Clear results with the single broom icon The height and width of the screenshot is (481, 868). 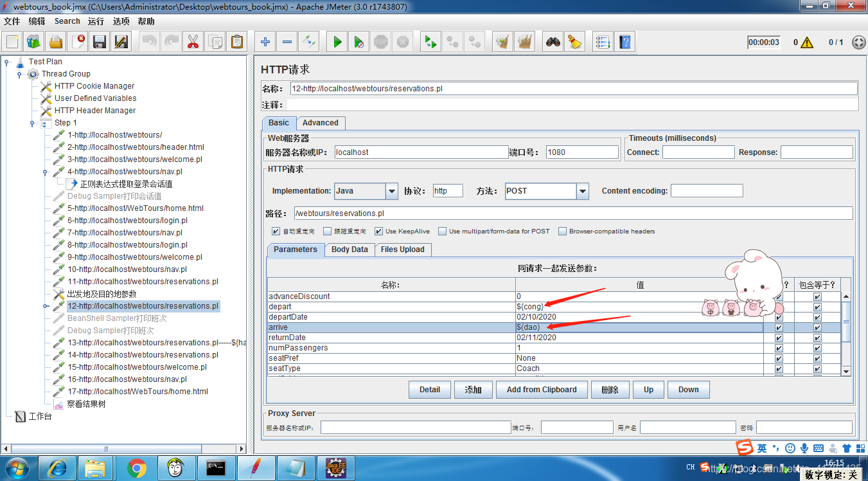tap(502, 42)
